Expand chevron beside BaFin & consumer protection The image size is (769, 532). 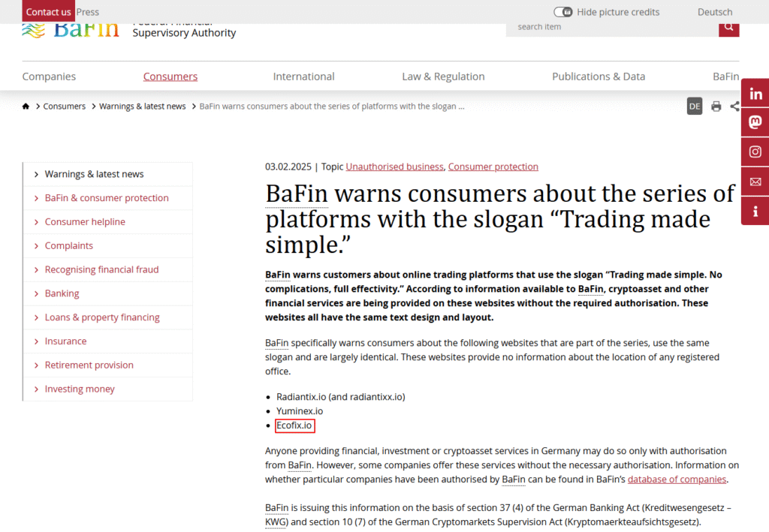point(36,198)
